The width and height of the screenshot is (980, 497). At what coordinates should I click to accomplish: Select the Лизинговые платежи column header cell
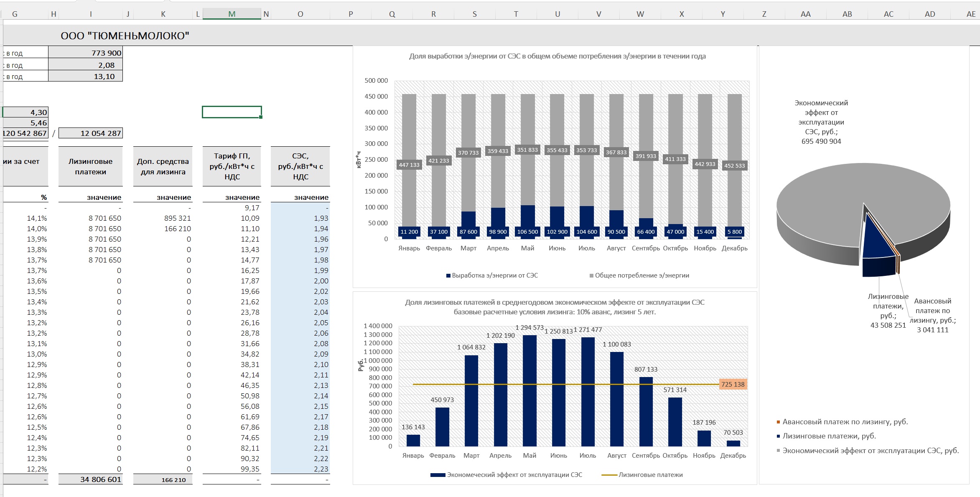pyautogui.click(x=90, y=166)
